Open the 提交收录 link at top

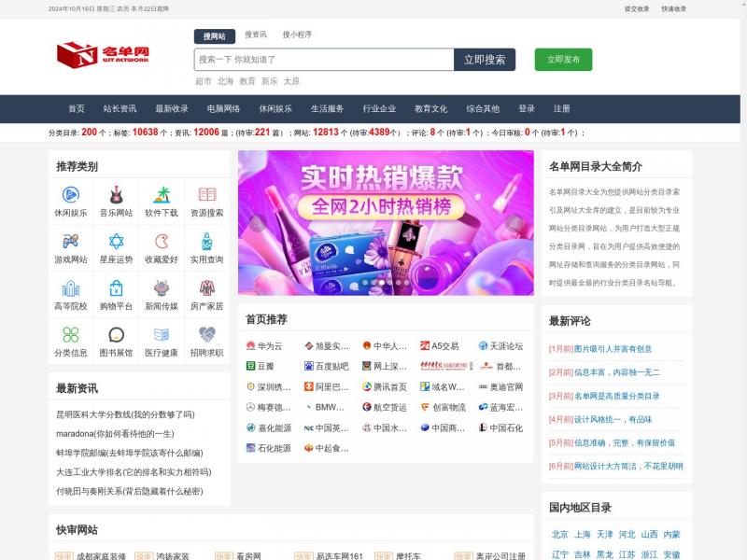click(637, 8)
